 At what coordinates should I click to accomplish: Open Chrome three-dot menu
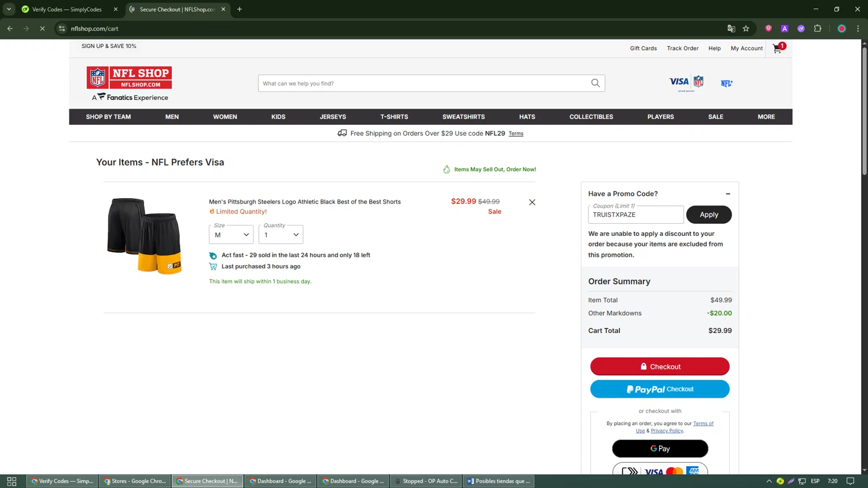[x=858, y=28]
